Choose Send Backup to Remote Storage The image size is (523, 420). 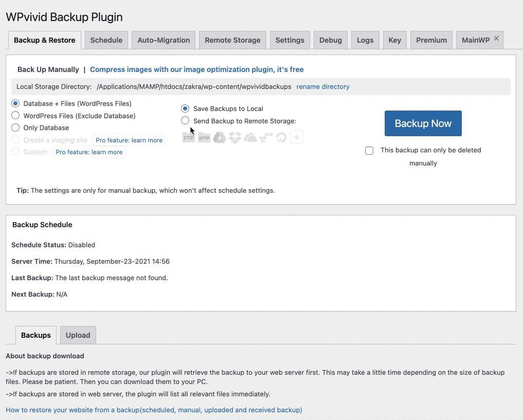185,121
